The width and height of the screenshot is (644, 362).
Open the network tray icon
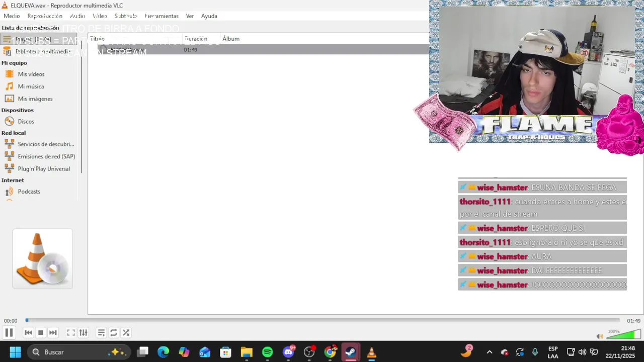571,352
